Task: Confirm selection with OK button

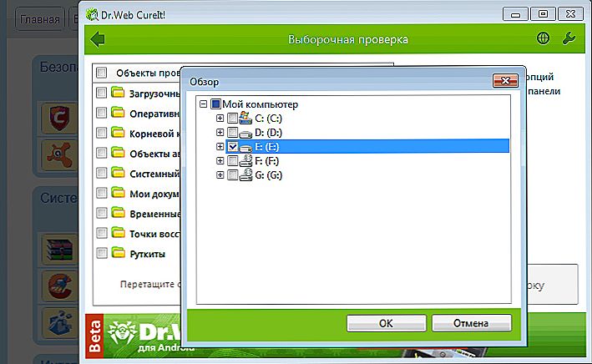Action: pyautogui.click(x=387, y=323)
